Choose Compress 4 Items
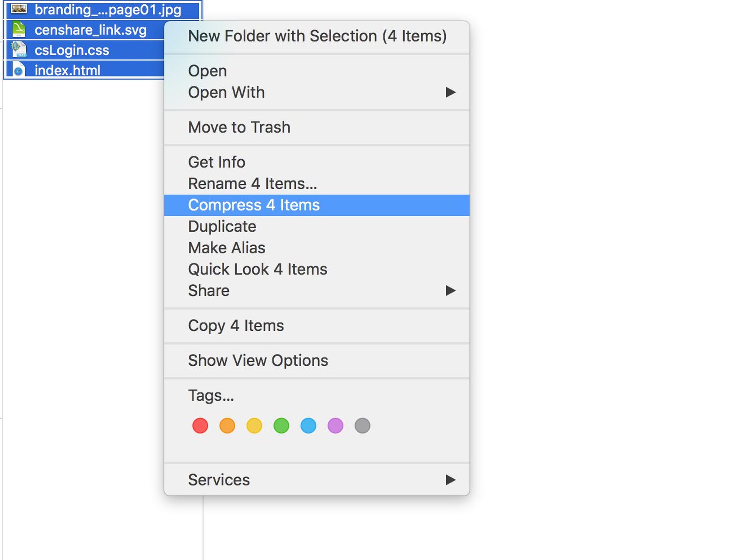 click(x=254, y=205)
